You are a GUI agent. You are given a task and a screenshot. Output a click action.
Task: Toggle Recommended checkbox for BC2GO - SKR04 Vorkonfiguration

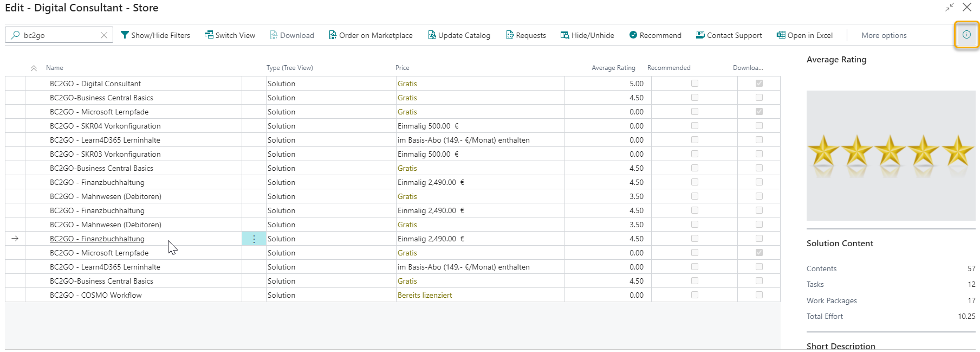(695, 126)
